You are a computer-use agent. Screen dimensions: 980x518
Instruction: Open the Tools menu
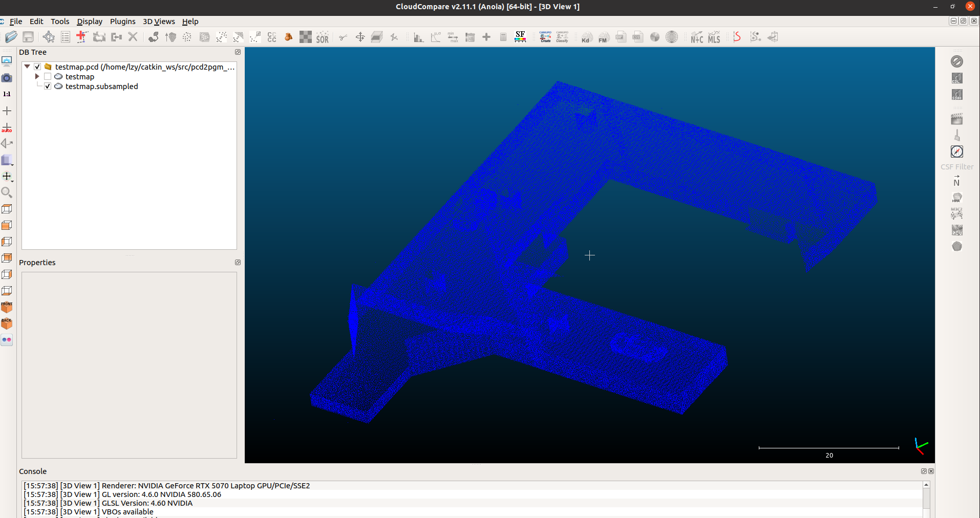(60, 21)
